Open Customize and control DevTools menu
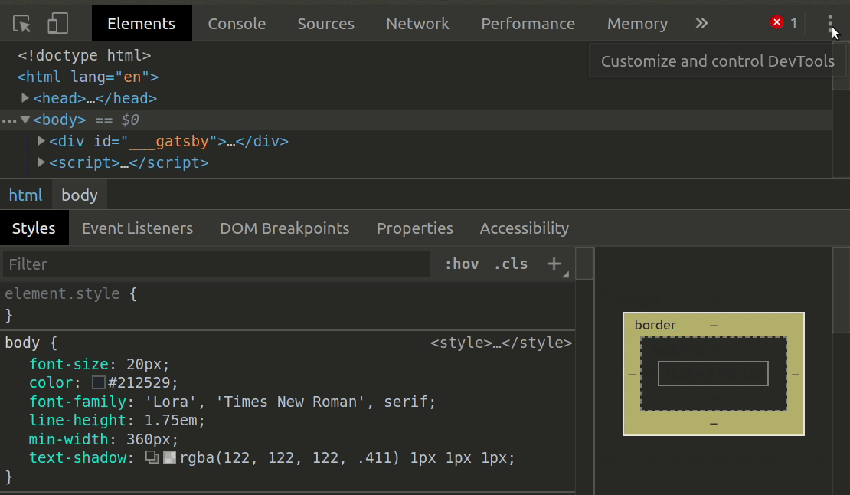 click(830, 22)
